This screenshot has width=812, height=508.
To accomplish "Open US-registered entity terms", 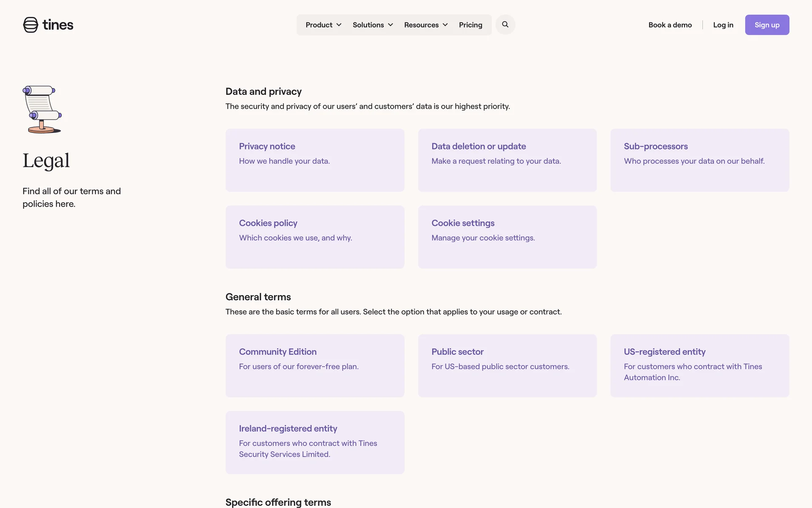I will [700, 365].
